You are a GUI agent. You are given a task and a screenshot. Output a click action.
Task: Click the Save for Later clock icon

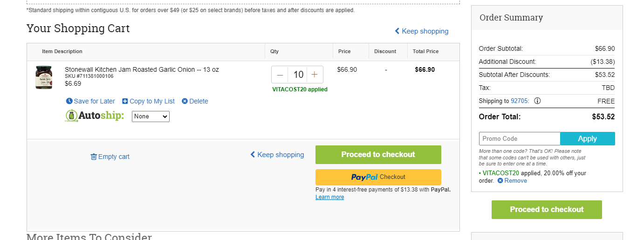69,101
